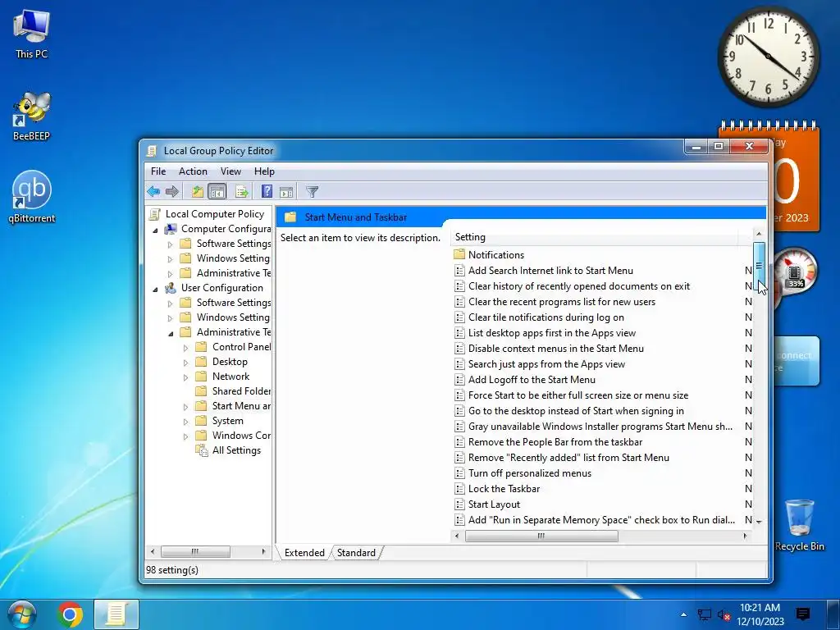
Task: Sort by the Setting column header
Action: [595, 237]
